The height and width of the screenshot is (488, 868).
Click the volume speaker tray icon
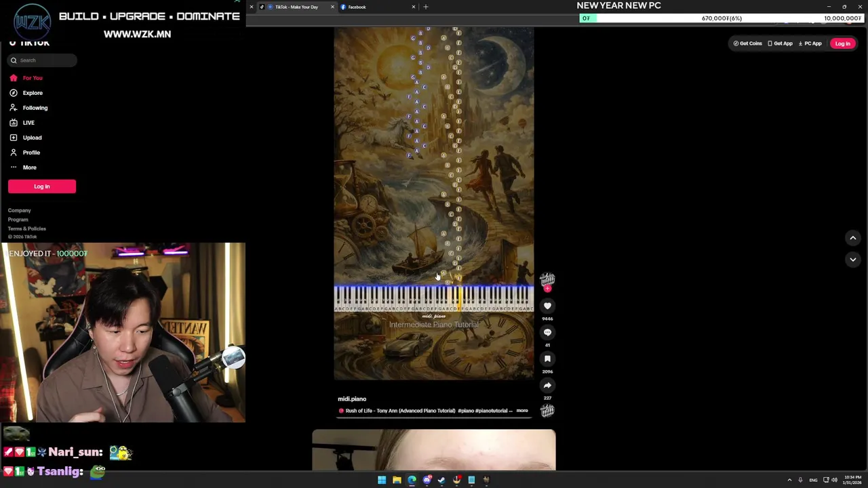coord(834,480)
